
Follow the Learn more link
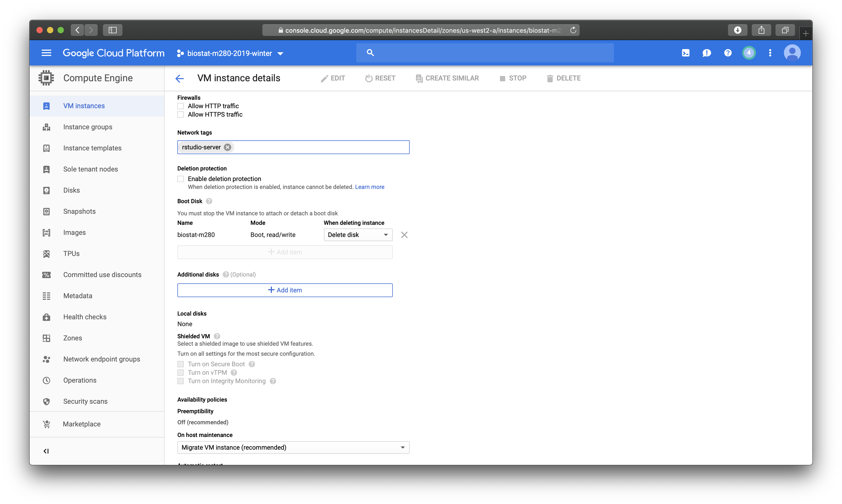[x=370, y=187]
